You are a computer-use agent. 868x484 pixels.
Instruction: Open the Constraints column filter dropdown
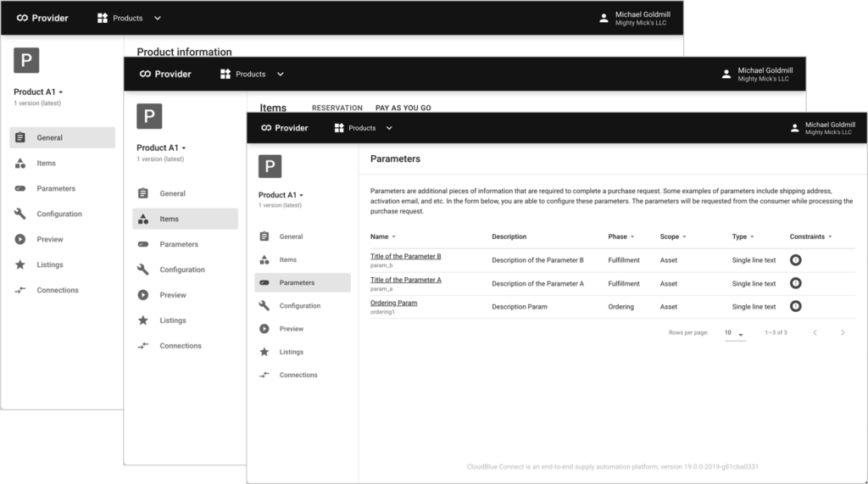(x=830, y=237)
